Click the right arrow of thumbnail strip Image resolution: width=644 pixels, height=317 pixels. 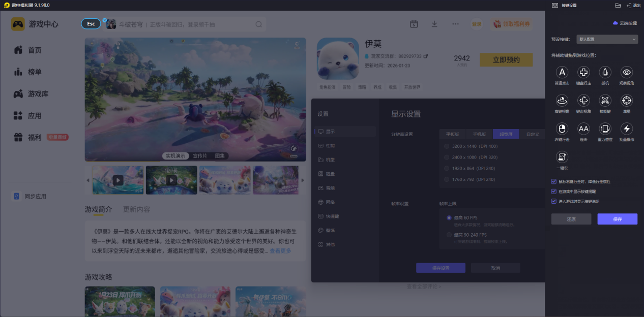click(303, 180)
